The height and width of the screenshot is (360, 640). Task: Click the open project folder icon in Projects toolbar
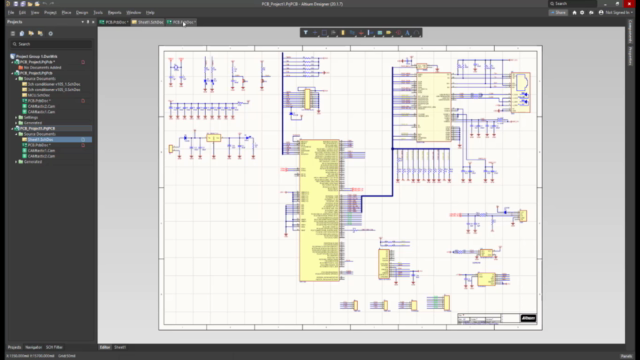(x=31, y=33)
